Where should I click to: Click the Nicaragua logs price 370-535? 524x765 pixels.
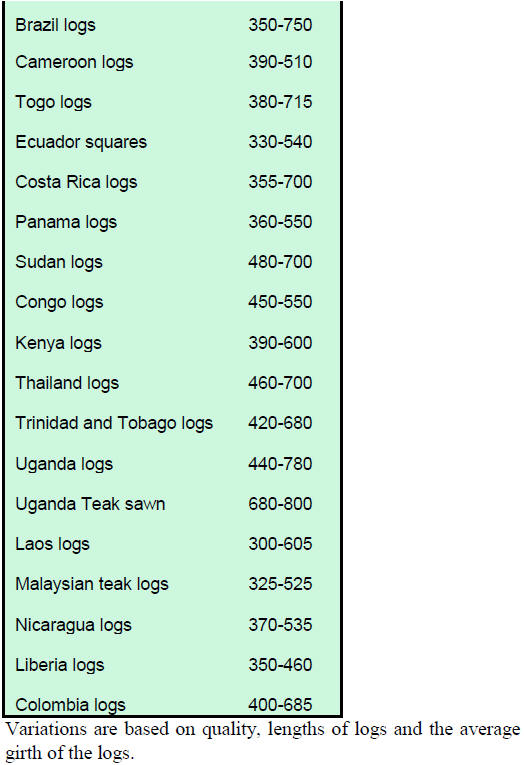[280, 625]
